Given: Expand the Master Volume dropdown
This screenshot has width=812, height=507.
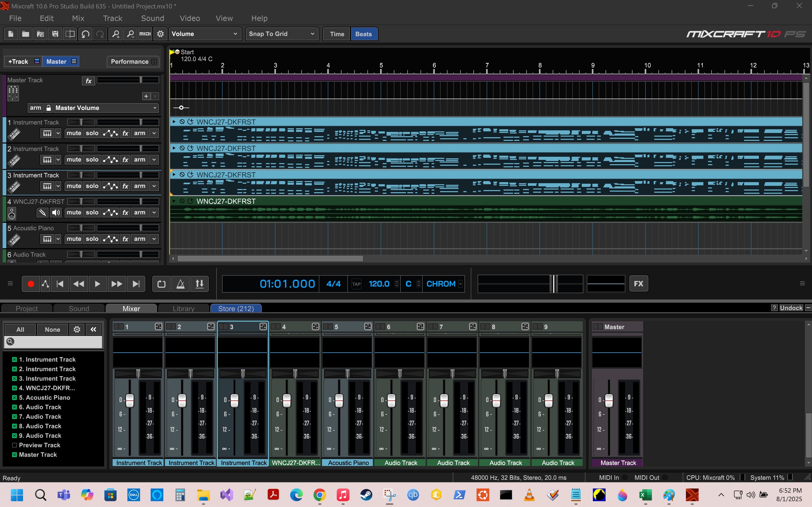Looking at the screenshot, I should tap(106, 108).
